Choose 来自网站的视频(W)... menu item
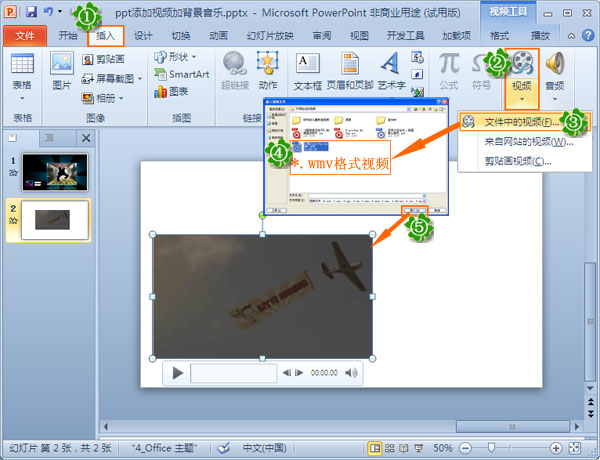 tap(528, 142)
